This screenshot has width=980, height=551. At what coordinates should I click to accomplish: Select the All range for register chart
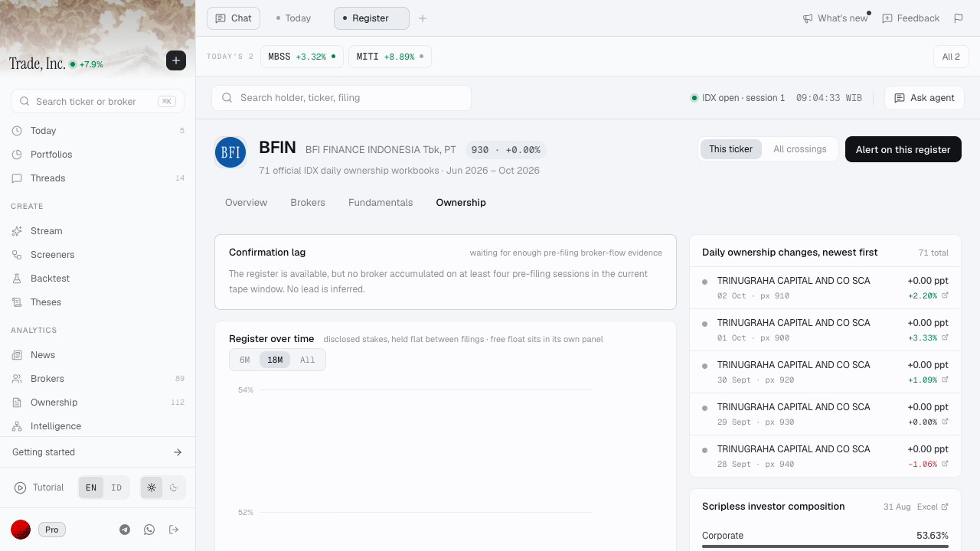[x=308, y=360]
